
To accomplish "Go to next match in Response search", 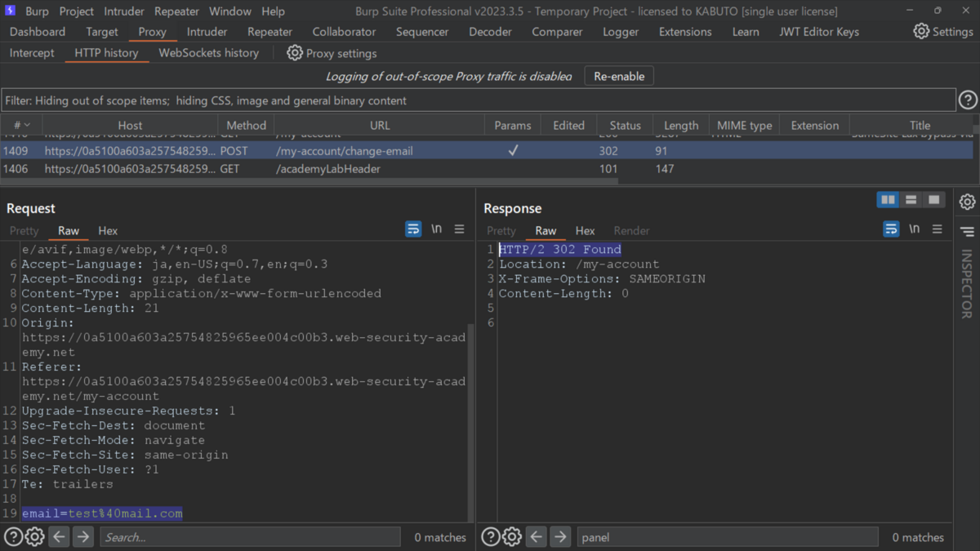I will (560, 537).
